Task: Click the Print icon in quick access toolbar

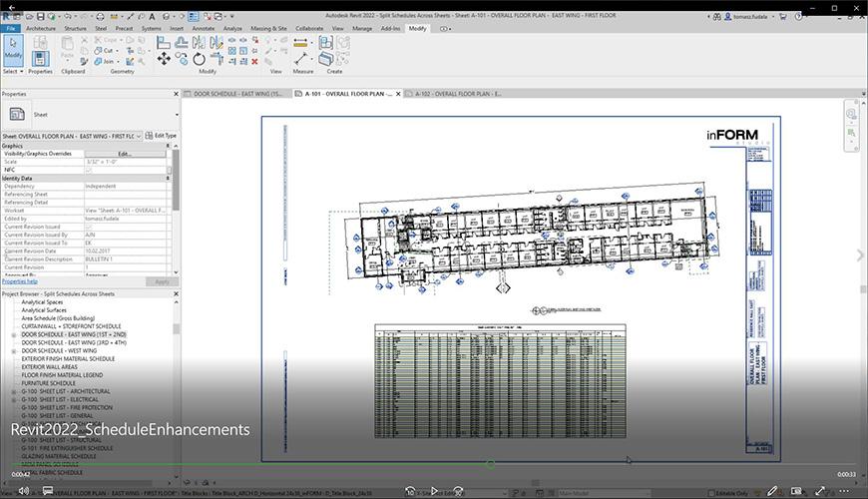Action: click(100, 17)
